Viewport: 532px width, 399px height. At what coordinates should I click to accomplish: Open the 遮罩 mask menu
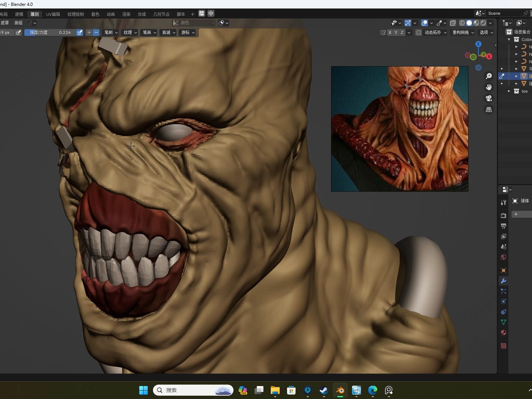[4, 23]
